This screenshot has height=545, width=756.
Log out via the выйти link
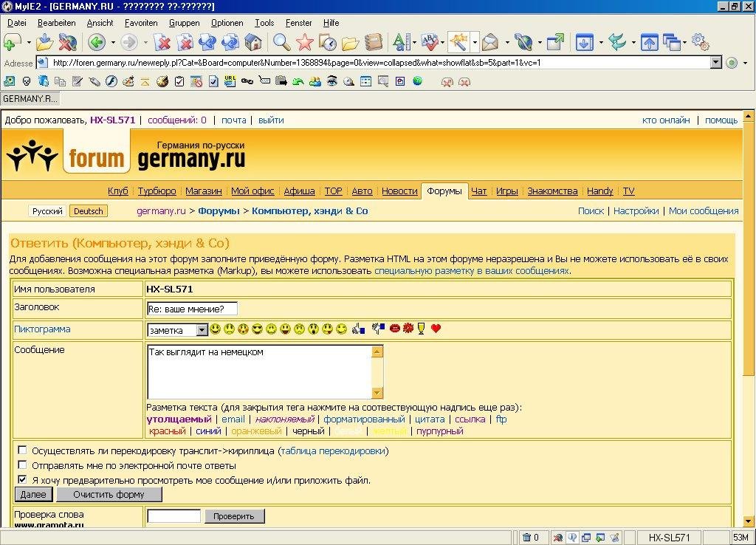pos(271,120)
